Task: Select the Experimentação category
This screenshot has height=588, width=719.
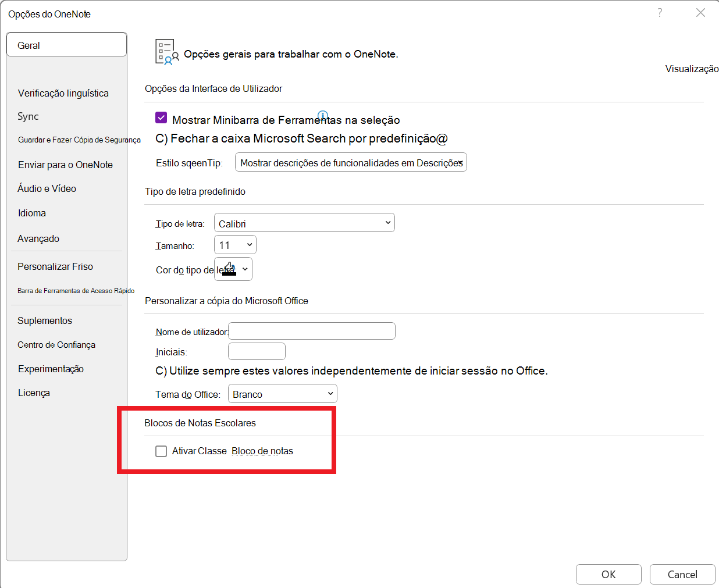Action: (x=51, y=369)
